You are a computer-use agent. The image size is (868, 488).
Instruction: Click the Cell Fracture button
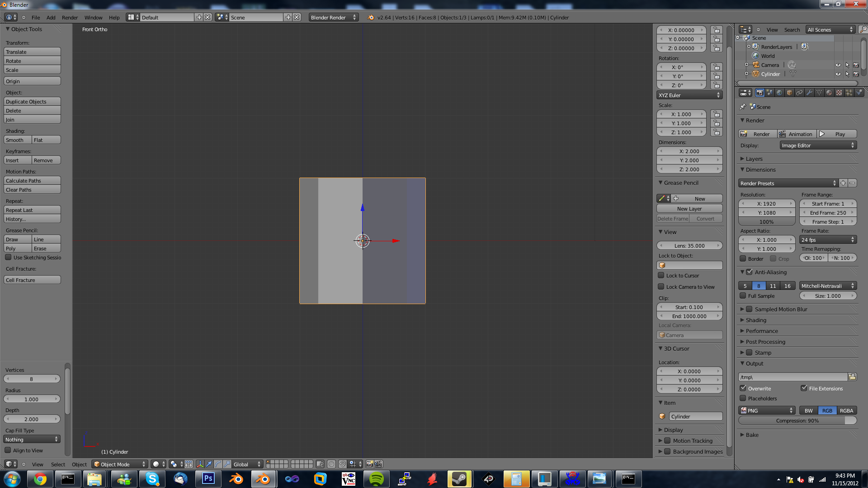tap(32, 280)
